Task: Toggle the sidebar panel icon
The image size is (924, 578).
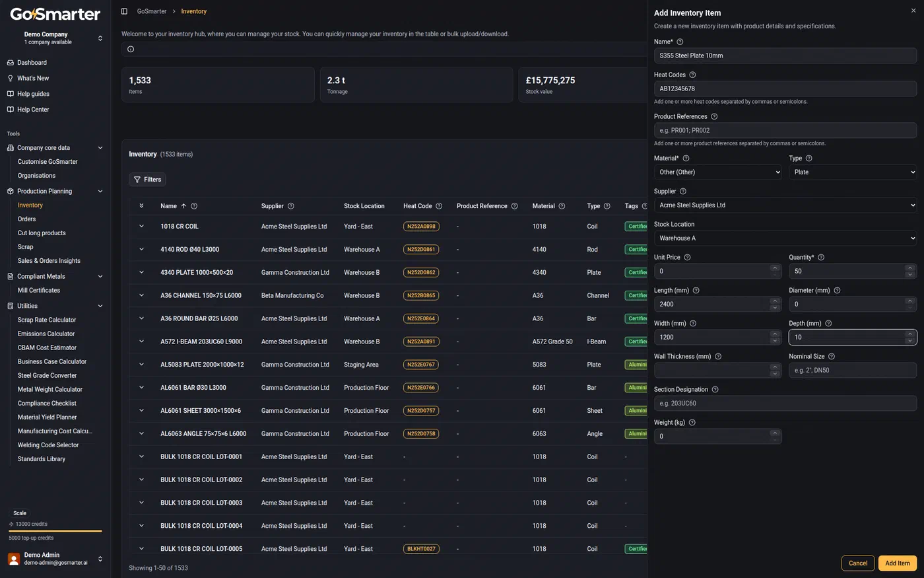Action: pyautogui.click(x=124, y=11)
